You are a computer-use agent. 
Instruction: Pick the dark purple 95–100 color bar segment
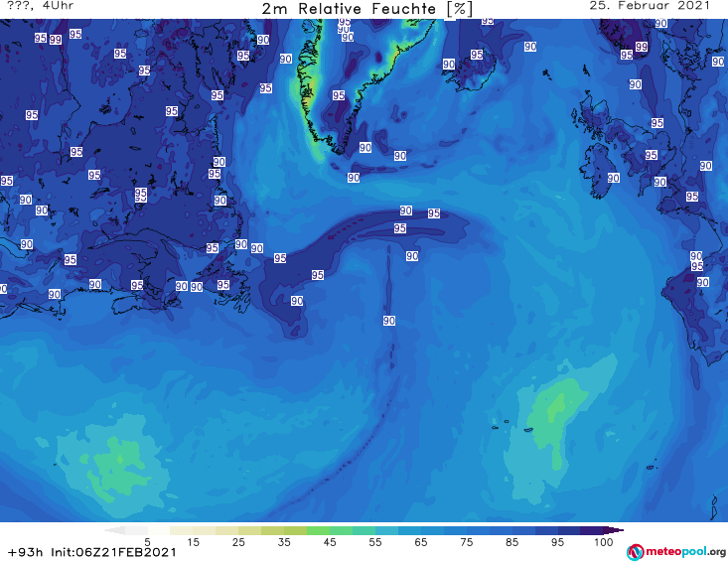(592, 530)
